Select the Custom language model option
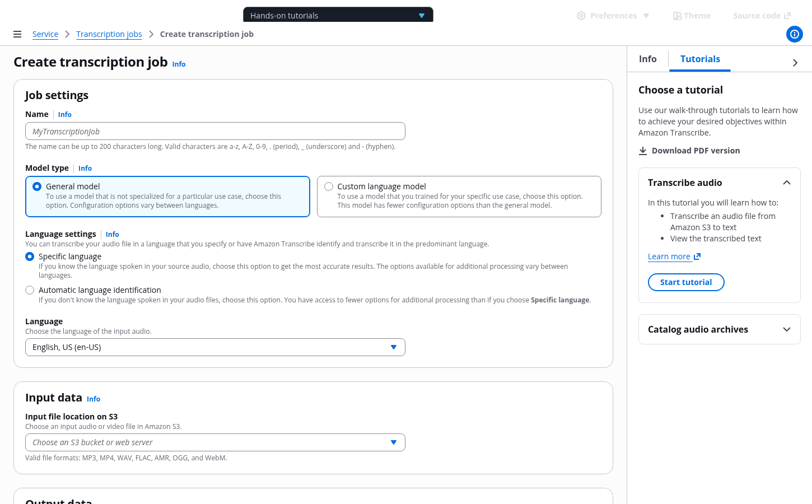The image size is (812, 504). 329,186
